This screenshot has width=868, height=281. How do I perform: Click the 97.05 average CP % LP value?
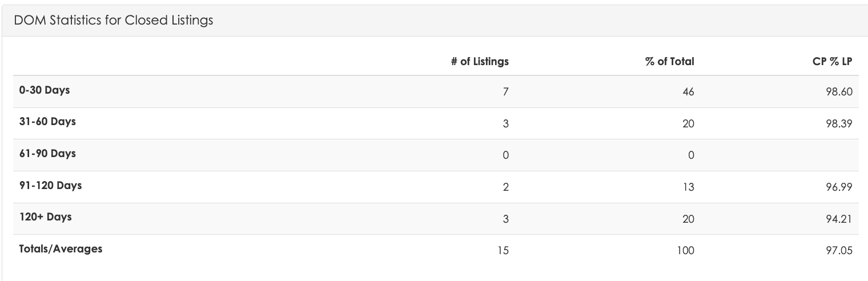point(838,250)
